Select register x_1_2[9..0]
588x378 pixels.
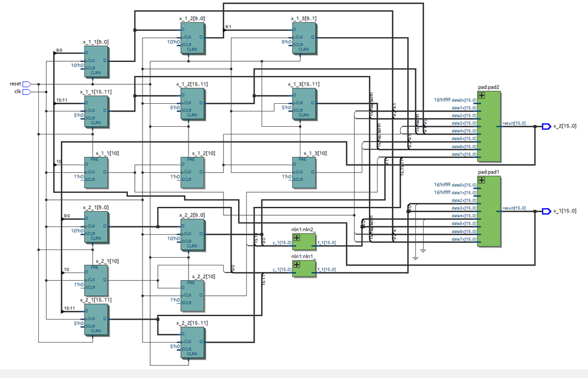pos(193,38)
